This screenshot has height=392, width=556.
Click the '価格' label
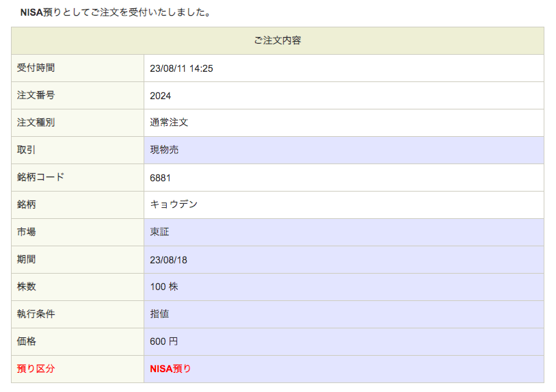point(26,341)
